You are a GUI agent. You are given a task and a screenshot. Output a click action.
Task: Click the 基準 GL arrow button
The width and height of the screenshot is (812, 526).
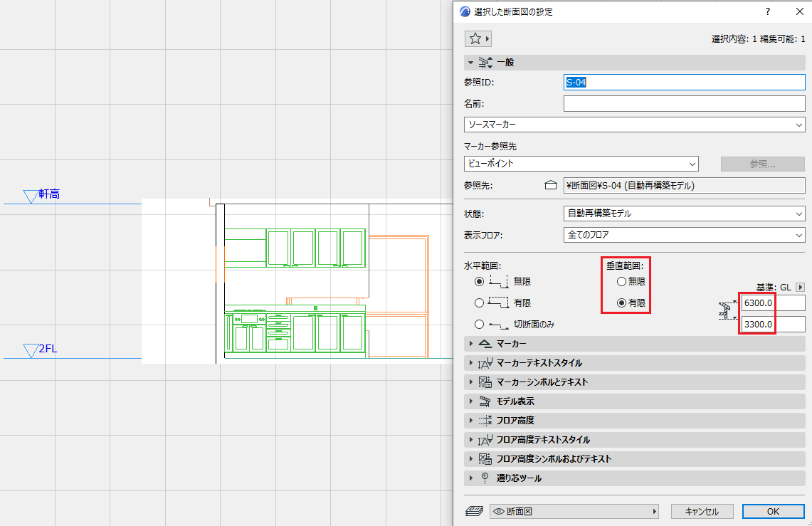[800, 288]
